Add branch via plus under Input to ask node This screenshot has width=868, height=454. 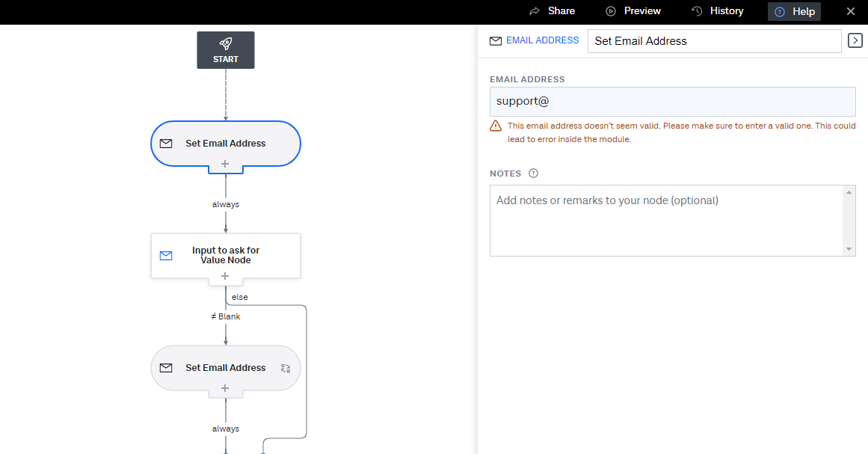[225, 276]
